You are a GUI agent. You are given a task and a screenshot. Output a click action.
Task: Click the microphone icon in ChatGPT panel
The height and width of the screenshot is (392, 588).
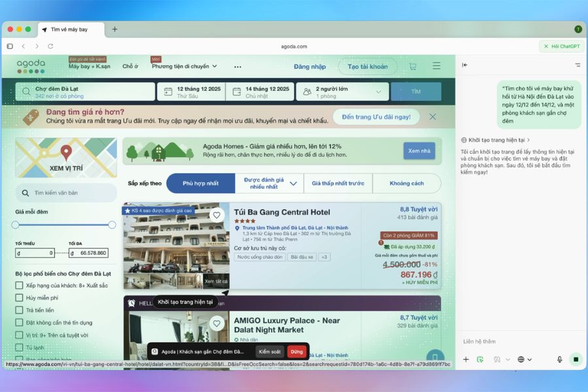[559, 359]
